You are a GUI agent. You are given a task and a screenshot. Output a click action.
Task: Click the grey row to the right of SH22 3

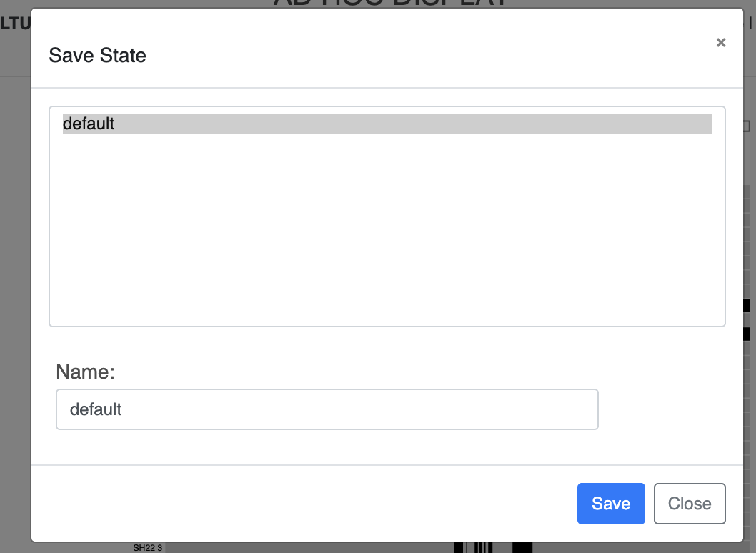pos(309,548)
